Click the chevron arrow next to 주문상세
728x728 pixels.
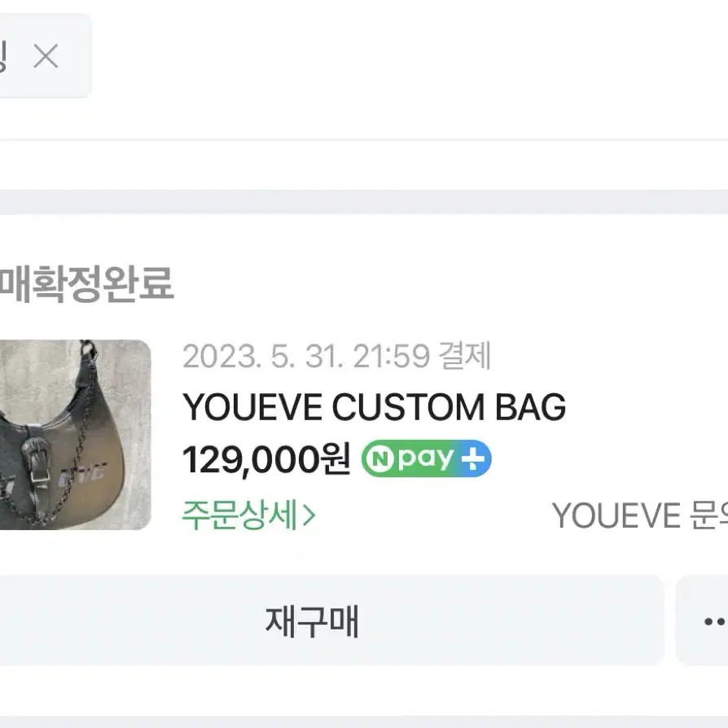[x=309, y=515]
